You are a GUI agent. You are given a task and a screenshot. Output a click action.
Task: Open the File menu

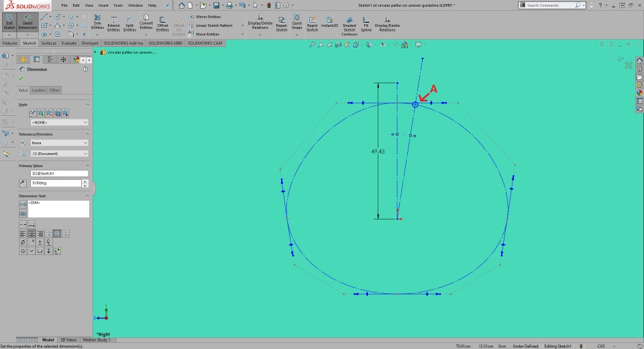[x=64, y=5]
